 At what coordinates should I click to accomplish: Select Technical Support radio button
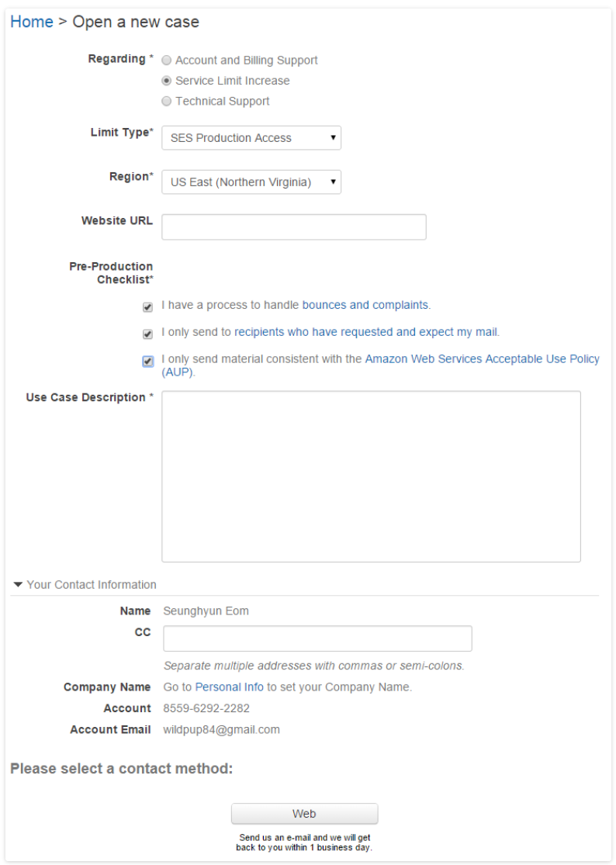pyautogui.click(x=167, y=101)
